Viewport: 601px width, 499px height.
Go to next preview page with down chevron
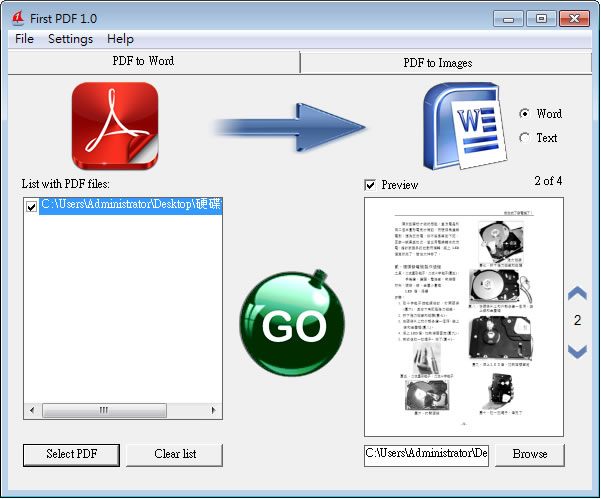coord(577,351)
